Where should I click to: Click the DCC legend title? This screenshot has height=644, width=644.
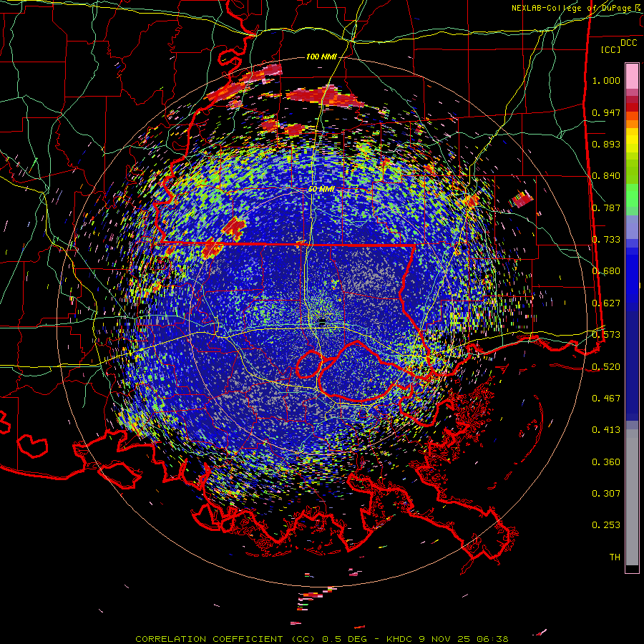[628, 43]
